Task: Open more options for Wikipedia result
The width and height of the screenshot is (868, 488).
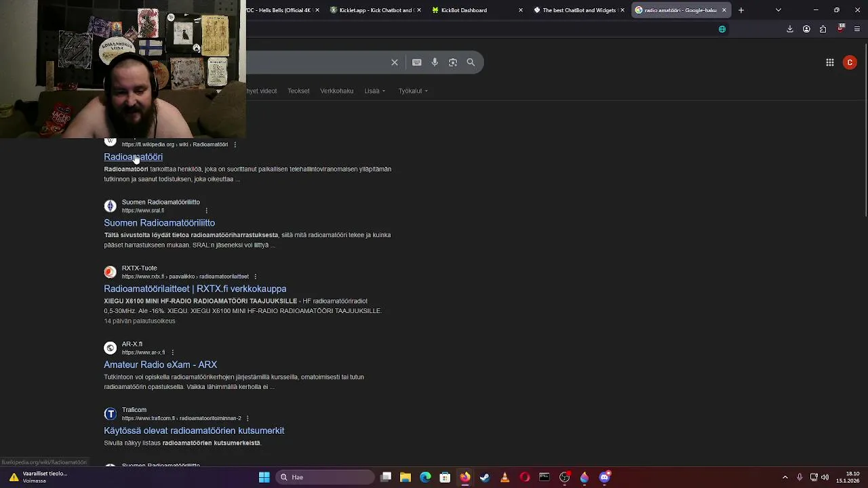Action: coord(235,144)
